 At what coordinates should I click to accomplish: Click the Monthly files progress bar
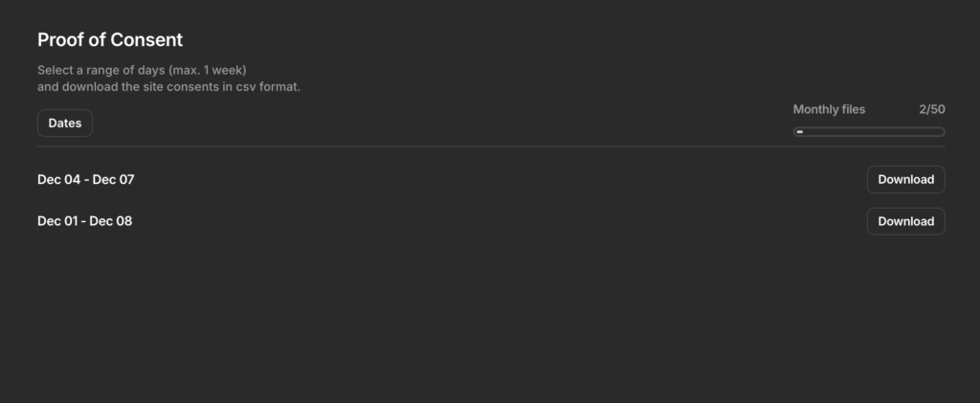[x=869, y=132]
